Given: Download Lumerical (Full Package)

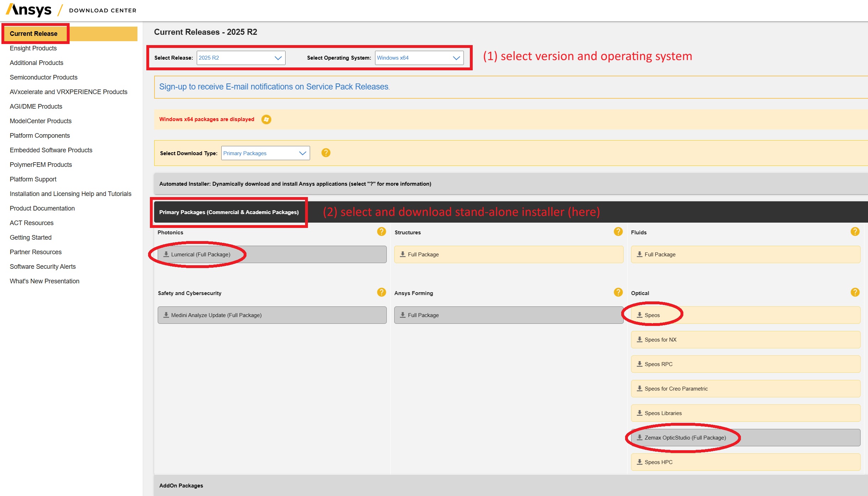Looking at the screenshot, I should (x=272, y=254).
